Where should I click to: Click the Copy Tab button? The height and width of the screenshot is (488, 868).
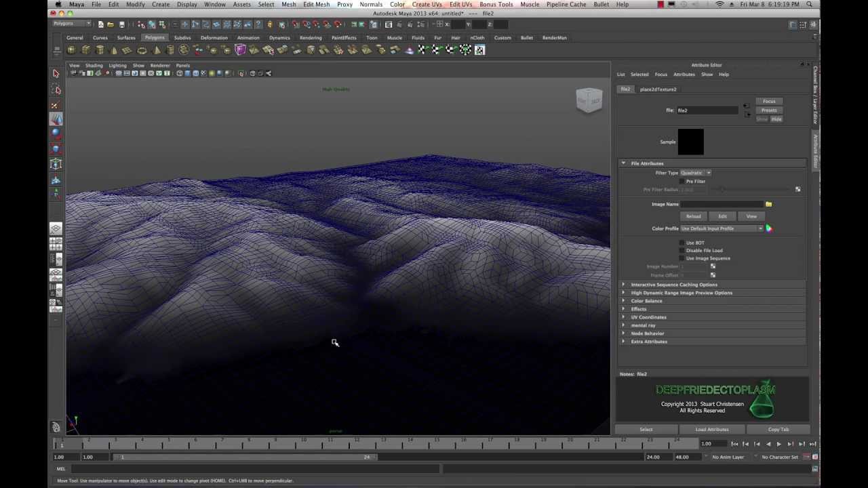(x=778, y=429)
